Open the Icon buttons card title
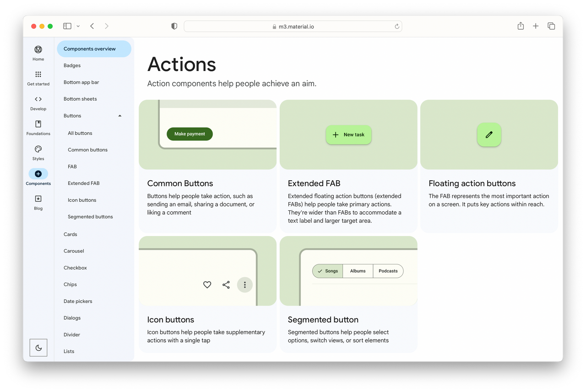The width and height of the screenshot is (586, 392). pos(170,320)
